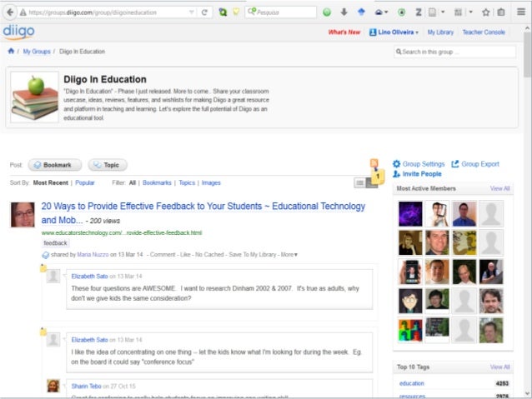Click the Topic post button

[108, 165]
